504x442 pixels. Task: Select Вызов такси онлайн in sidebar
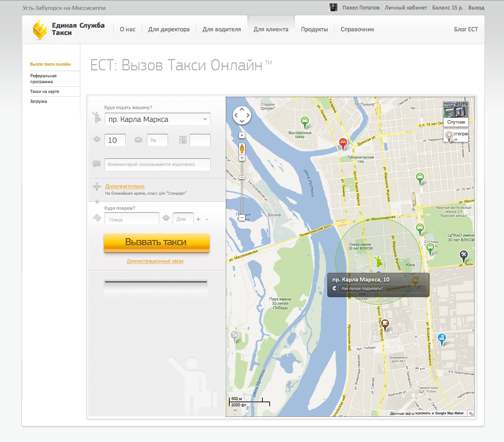coord(50,64)
